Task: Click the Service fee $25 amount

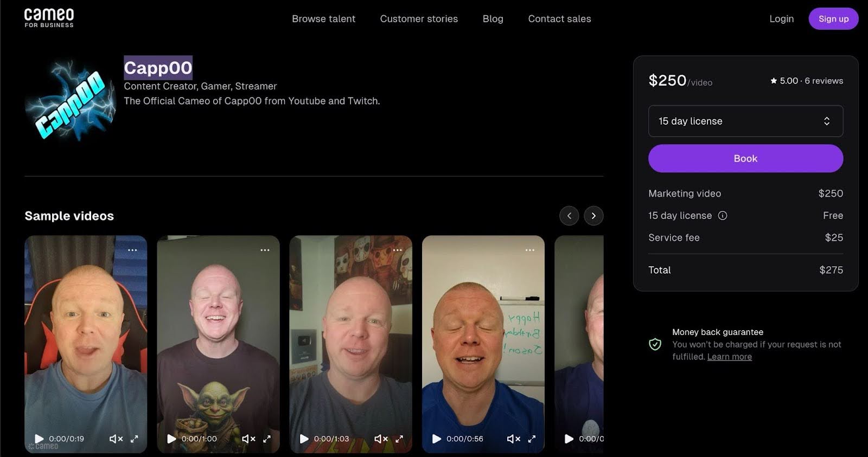Action: coord(834,237)
